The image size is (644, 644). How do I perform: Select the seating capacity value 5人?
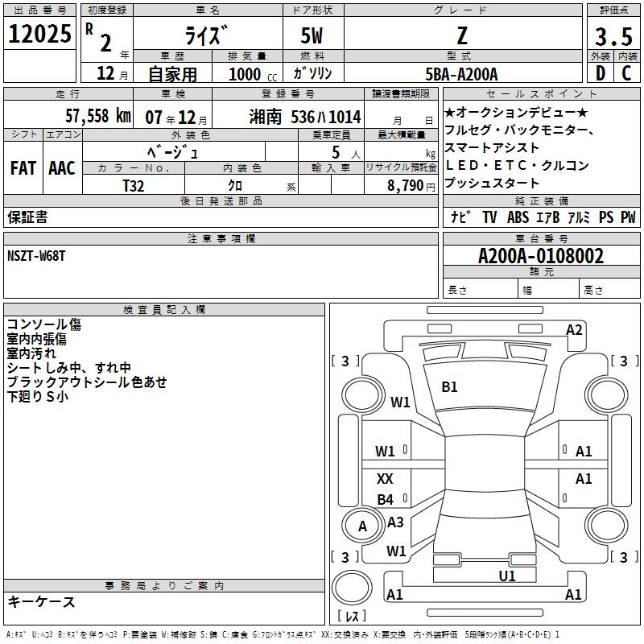point(346,153)
